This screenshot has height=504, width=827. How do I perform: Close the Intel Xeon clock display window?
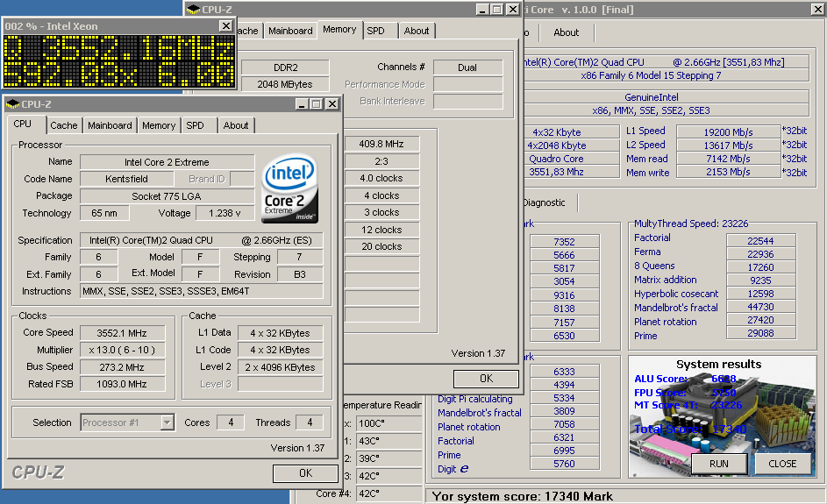(225, 25)
